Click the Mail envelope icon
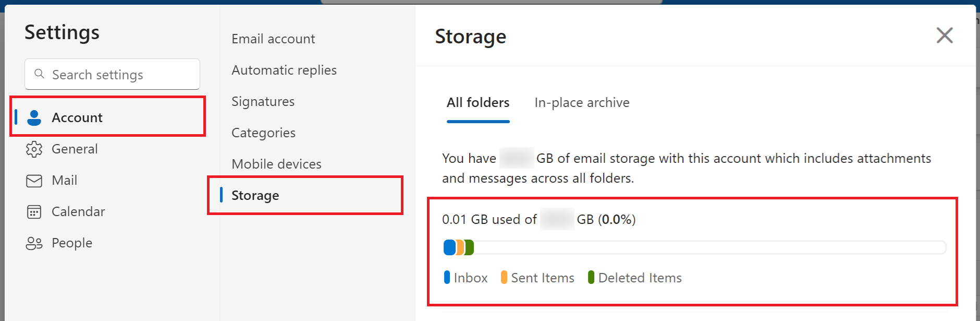Screen dimensions: 980x321 coord(34,181)
